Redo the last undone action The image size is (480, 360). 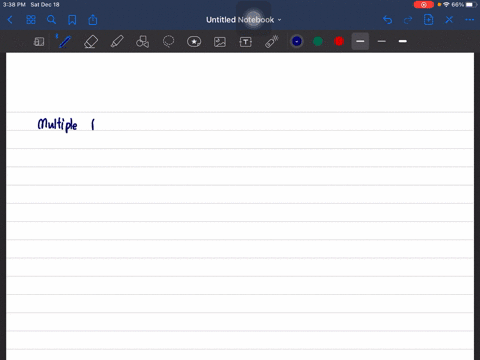tap(408, 20)
